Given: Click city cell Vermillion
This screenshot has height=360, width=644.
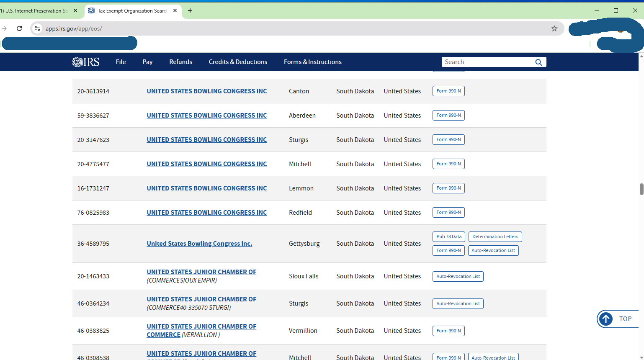Looking at the screenshot, I should coord(303,331).
